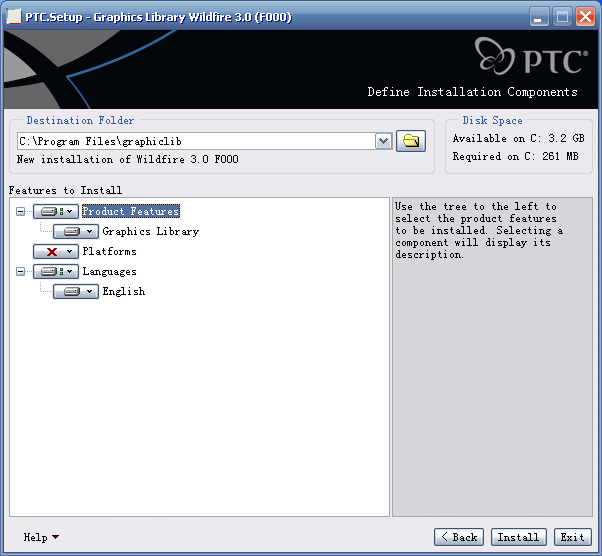The image size is (602, 556).
Task: Click the Product Features install-state drive icon
Action: pos(48,211)
